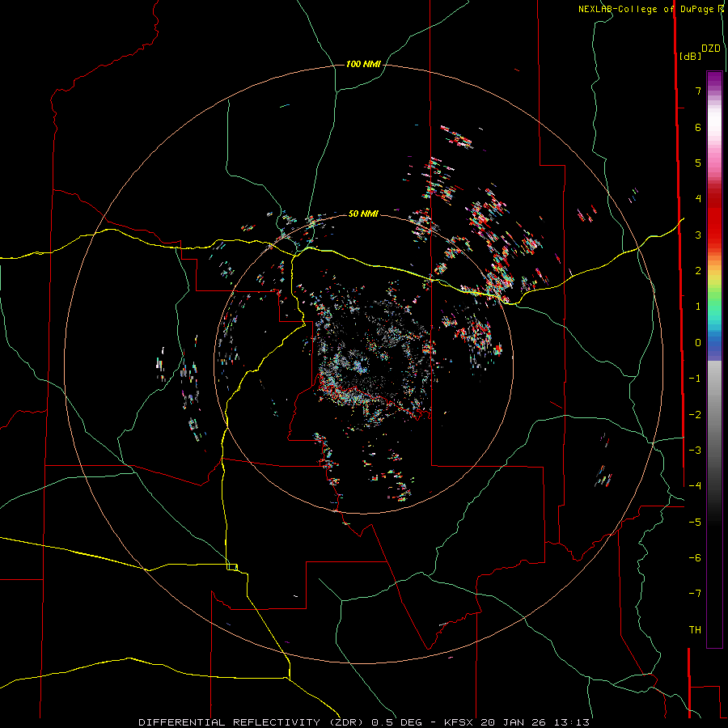The image size is (728, 728).
Task: Click the color scale value 6
Action: click(x=698, y=127)
